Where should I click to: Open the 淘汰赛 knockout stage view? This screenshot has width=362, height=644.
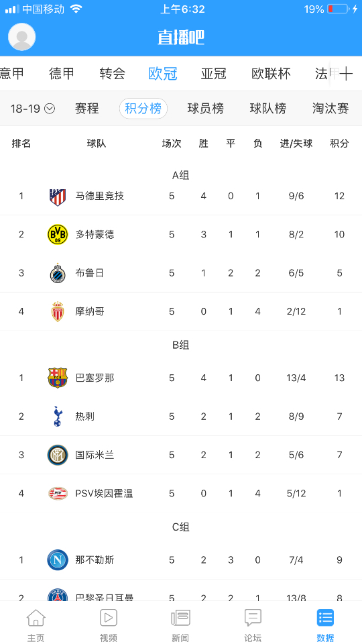tap(330, 109)
